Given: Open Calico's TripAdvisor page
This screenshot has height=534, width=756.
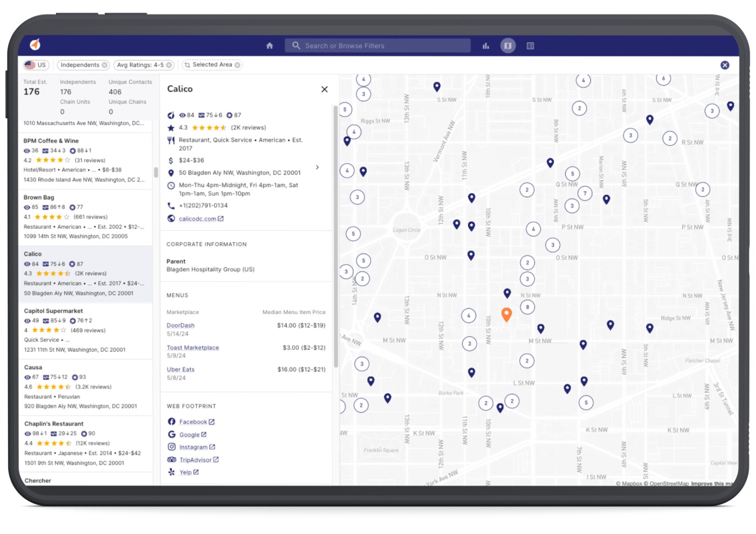Looking at the screenshot, I should [x=196, y=460].
